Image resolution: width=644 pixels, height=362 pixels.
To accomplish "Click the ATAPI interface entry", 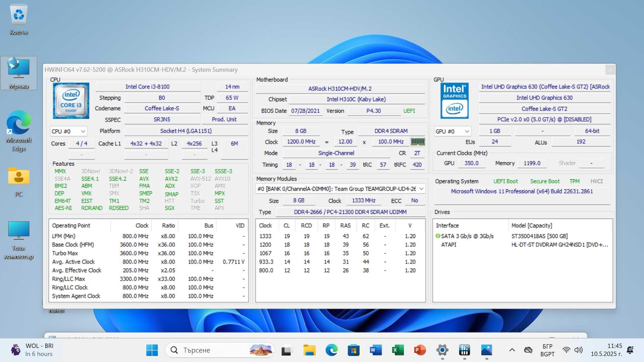I will point(449,245).
